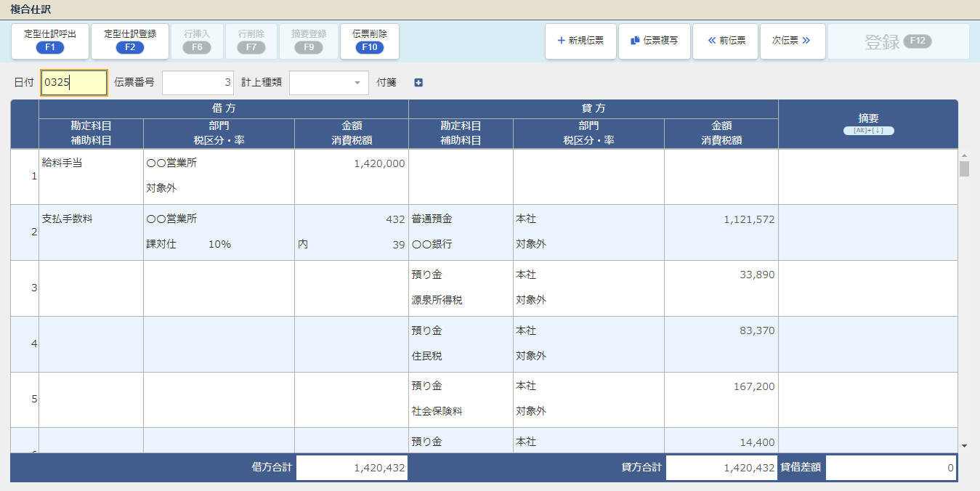Create a new voucher with 新規伝票
980x491 pixels.
580,41
